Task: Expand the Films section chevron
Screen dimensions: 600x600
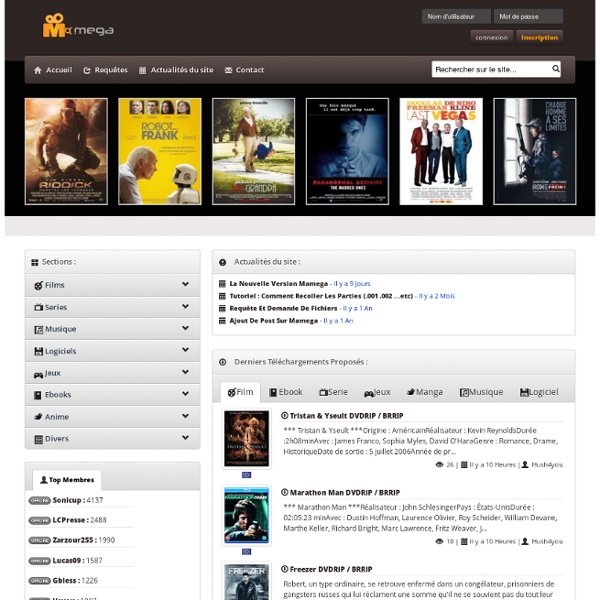Action: click(186, 284)
